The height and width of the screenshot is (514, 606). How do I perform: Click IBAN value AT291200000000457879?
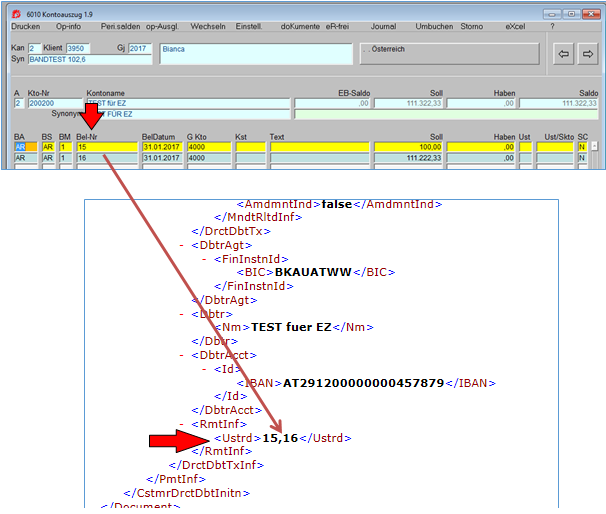coord(364,383)
